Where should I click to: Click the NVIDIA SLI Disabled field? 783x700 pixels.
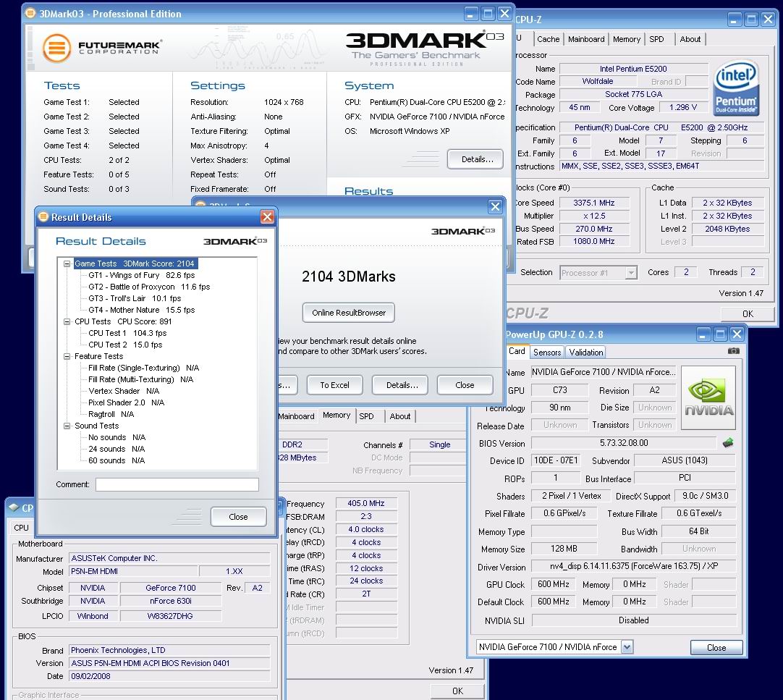(634, 620)
